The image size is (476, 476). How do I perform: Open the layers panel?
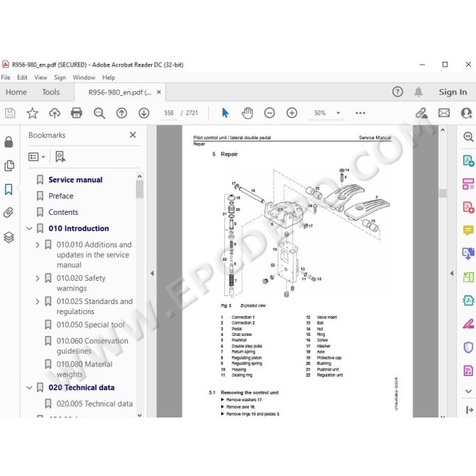[x=9, y=237]
